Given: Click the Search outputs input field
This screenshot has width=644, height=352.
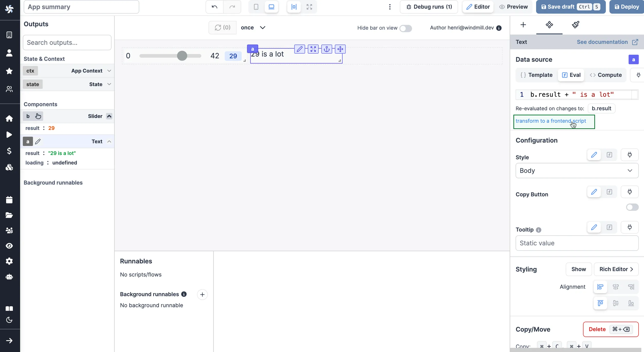Looking at the screenshot, I should click(67, 43).
